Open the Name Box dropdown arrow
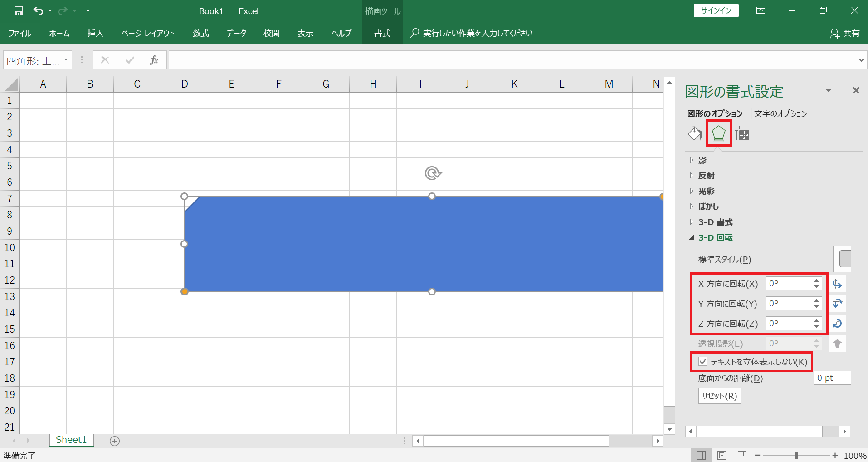Screen dimensions: 868x462 pos(66,60)
